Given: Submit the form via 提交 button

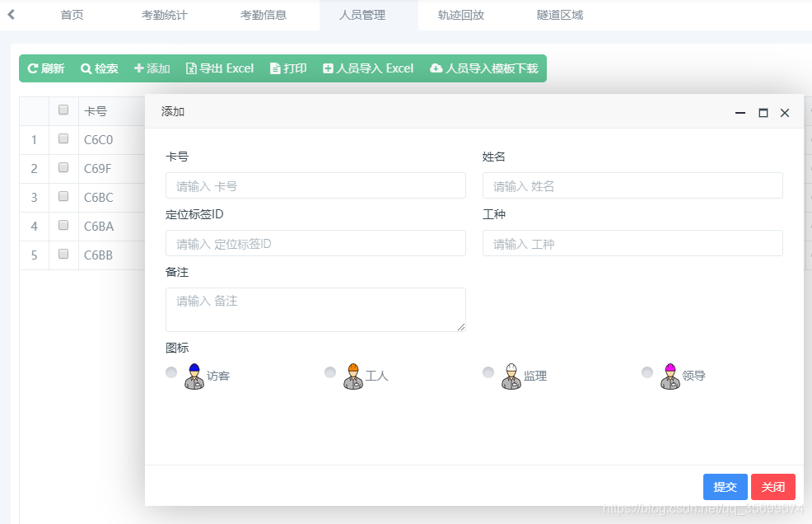Looking at the screenshot, I should [x=725, y=486].
